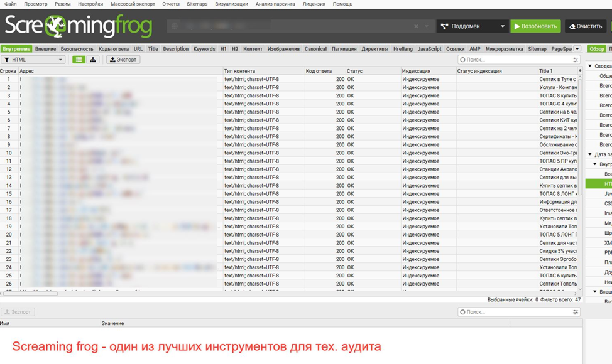Click the Очистить button
The width and height of the screenshot is (612, 364).
(586, 26)
